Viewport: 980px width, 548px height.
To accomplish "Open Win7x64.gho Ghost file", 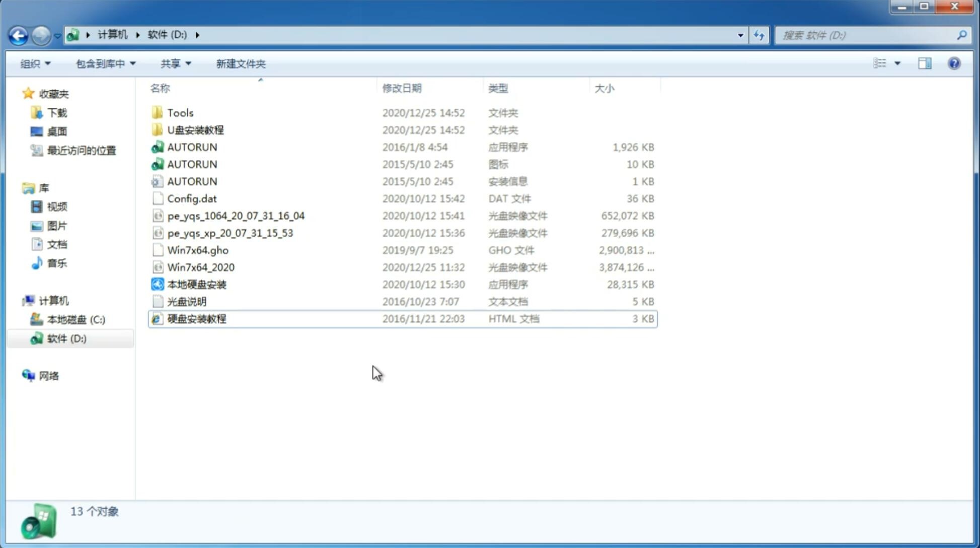I will pyautogui.click(x=197, y=250).
